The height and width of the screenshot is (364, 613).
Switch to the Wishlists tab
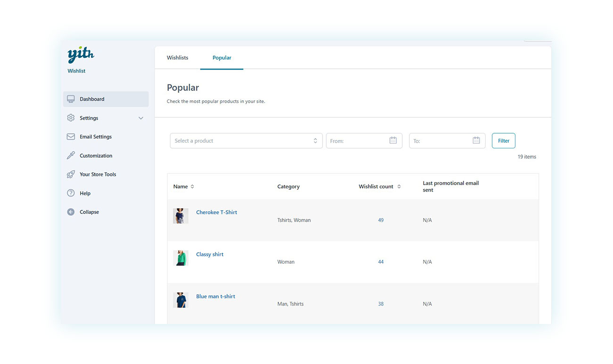(x=177, y=57)
